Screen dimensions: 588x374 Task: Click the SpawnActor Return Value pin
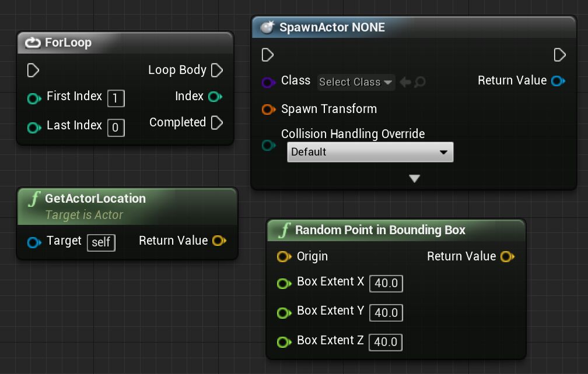558,80
